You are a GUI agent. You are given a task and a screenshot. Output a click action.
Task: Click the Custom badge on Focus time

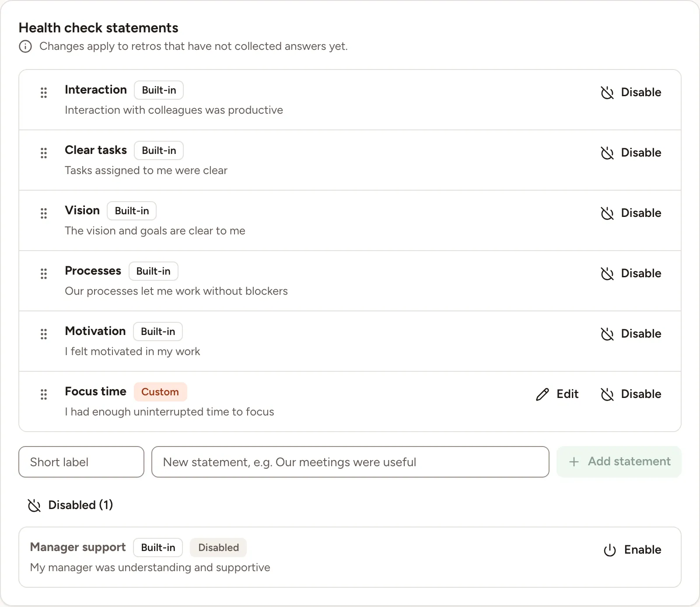coord(160,392)
